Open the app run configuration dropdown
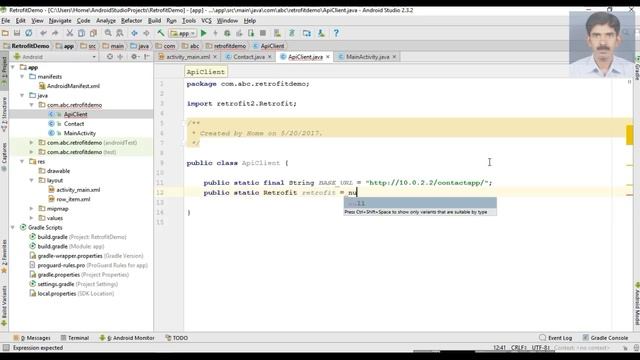The width and height of the screenshot is (640, 360). tap(183, 33)
